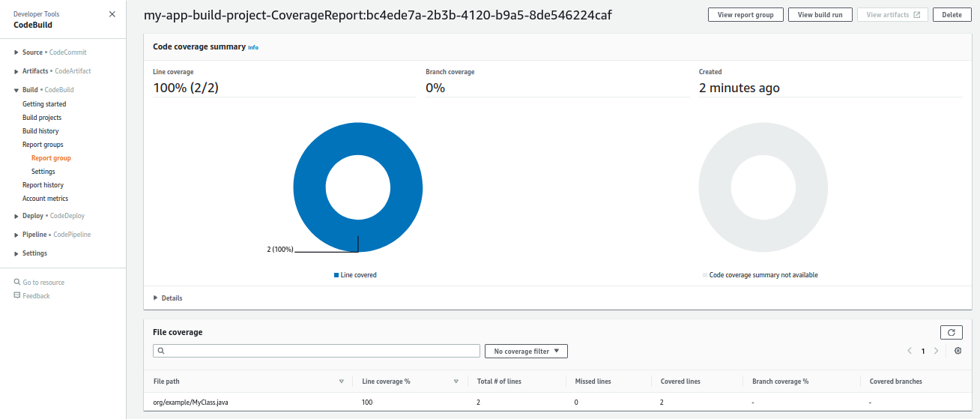This screenshot has height=419, width=980.
Task: Open the No coverage filter dropdown
Action: click(x=526, y=351)
